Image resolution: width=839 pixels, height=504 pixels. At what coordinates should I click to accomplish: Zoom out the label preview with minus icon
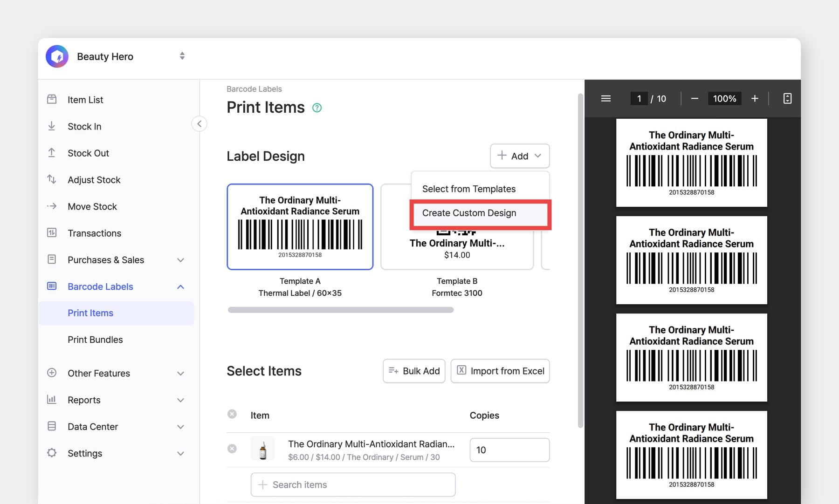coord(695,98)
